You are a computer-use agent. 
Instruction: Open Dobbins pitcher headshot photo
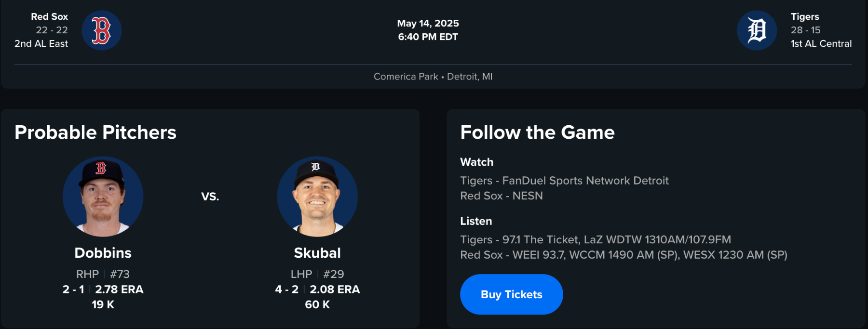pyautogui.click(x=103, y=197)
